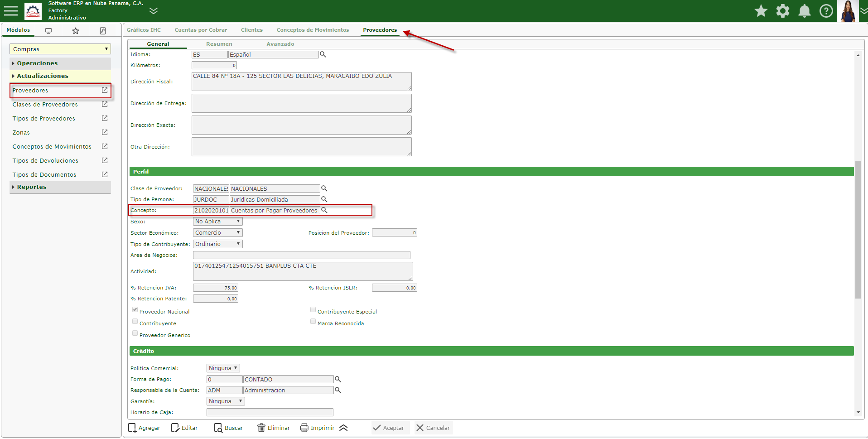868x439 pixels.
Task: Click the Eliminar trash icon
Action: pyautogui.click(x=261, y=428)
